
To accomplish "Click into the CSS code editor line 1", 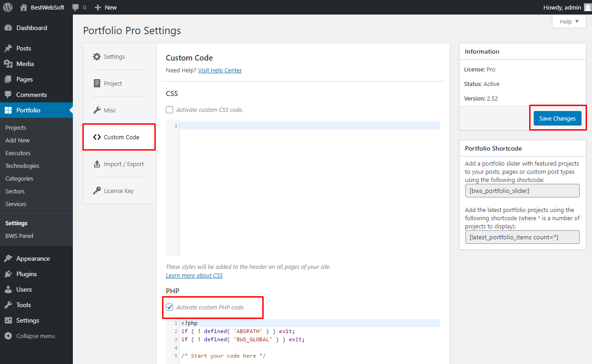I will tap(310, 126).
